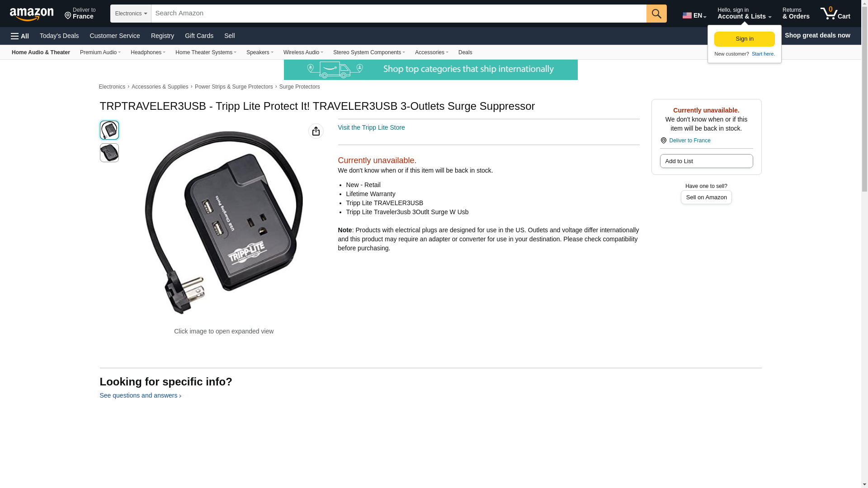Focus the Search Amazon input field
The height and width of the screenshot is (488, 868).
click(399, 14)
